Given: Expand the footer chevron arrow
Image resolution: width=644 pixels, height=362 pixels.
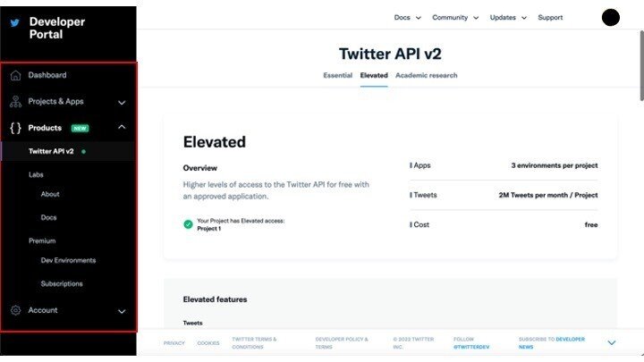Looking at the screenshot, I should tap(612, 342).
